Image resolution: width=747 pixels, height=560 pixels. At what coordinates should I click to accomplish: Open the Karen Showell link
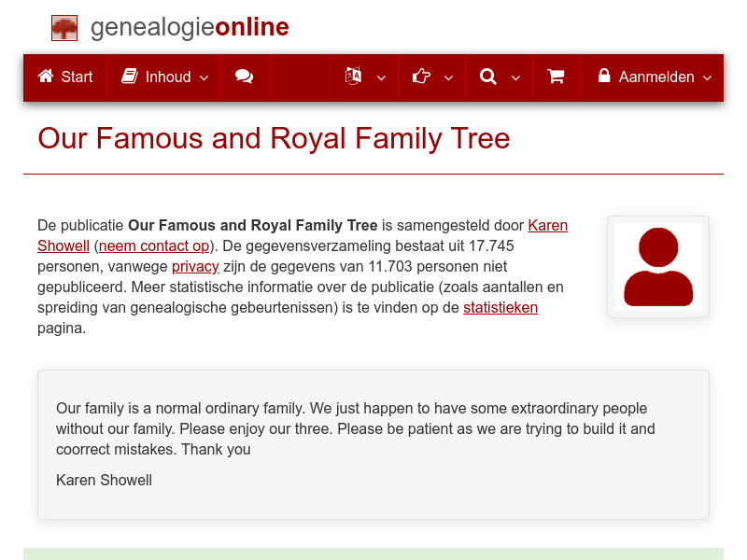(x=548, y=225)
